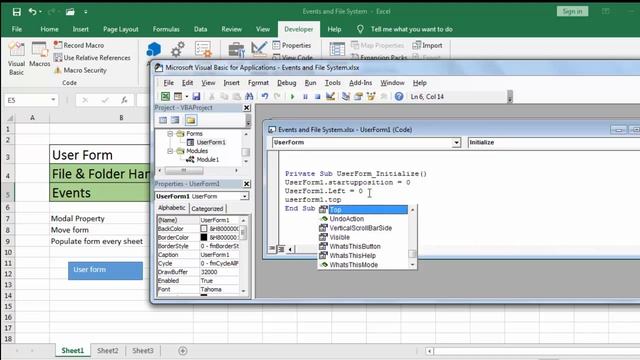
Task: Customize Quick Access Toolbar dropdown
Action: (x=86, y=12)
